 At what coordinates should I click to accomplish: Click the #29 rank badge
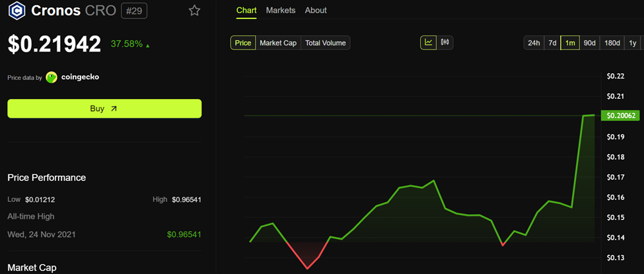134,11
